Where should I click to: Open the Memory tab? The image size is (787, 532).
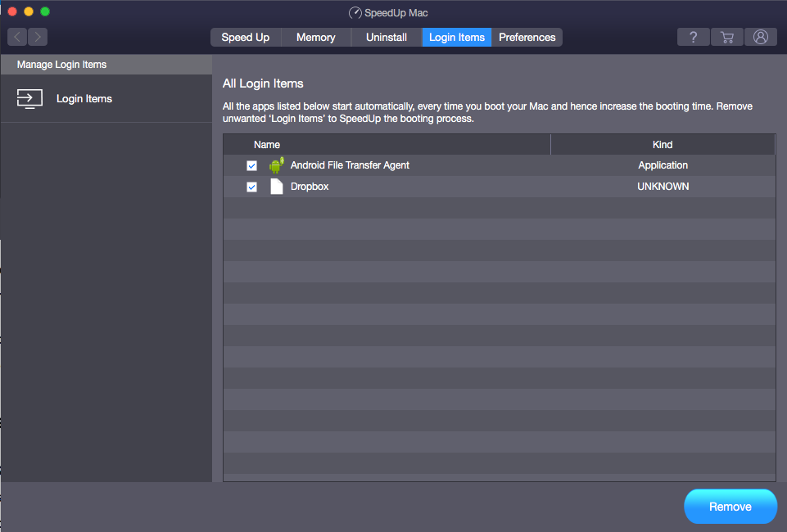(315, 37)
